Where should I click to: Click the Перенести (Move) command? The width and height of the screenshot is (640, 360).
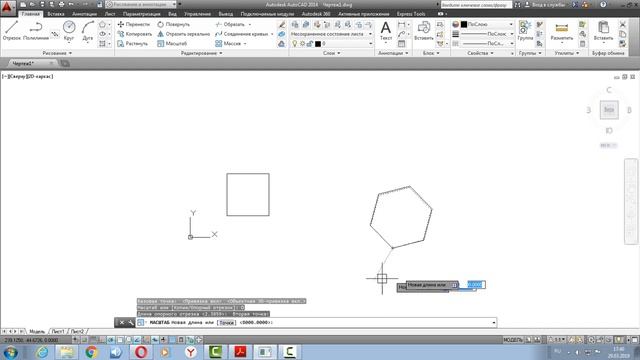tap(134, 24)
